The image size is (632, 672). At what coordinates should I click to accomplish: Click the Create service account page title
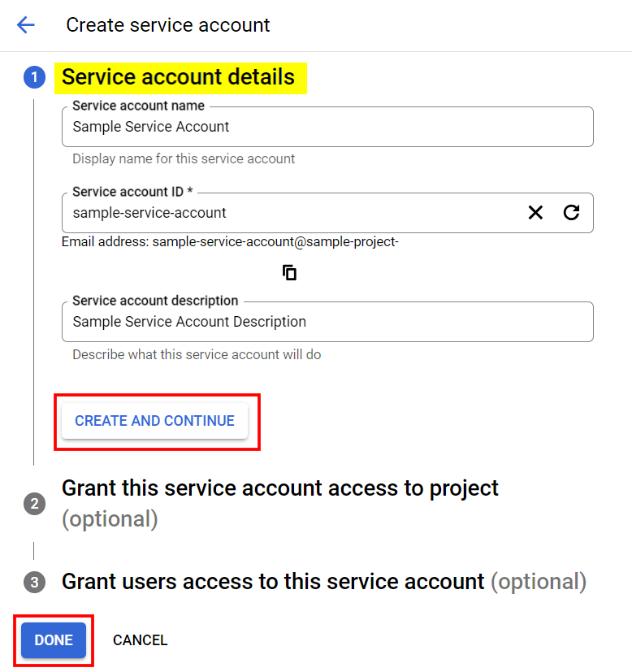tap(168, 25)
